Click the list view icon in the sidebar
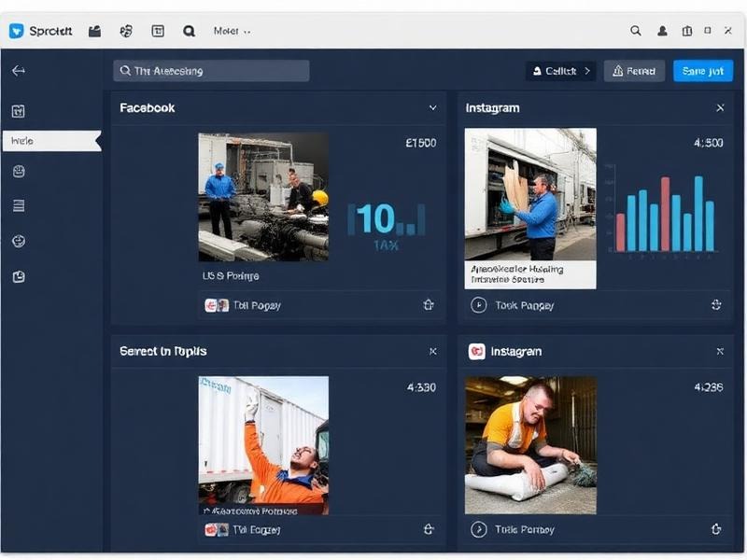The width and height of the screenshot is (747, 560). tap(17, 206)
